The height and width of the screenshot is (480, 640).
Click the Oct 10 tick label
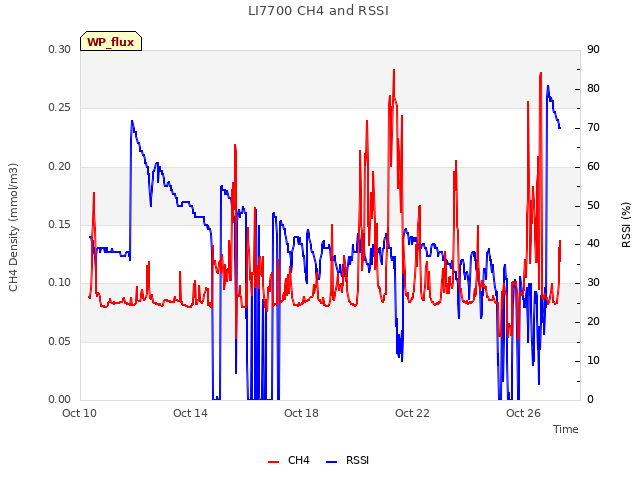click(79, 413)
